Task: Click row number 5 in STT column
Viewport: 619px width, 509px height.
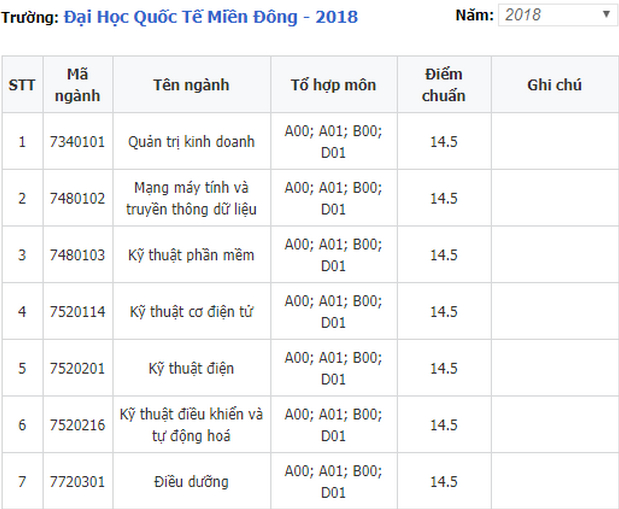Action: (22, 368)
